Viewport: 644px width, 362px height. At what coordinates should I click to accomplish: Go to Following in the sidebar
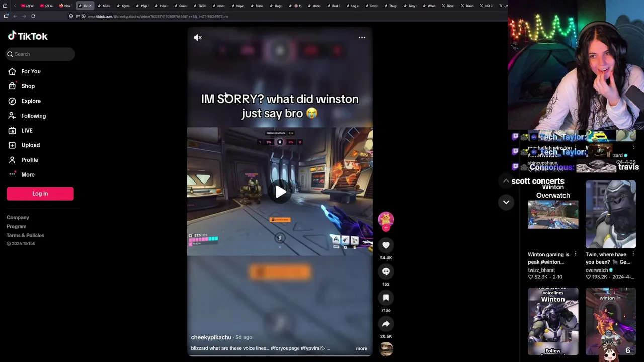(x=33, y=116)
